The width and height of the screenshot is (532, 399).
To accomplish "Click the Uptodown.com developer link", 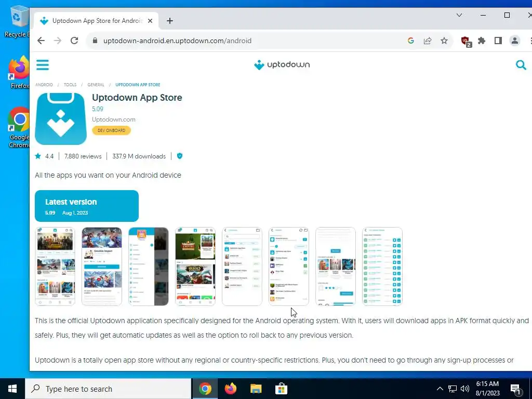I will click(x=114, y=119).
